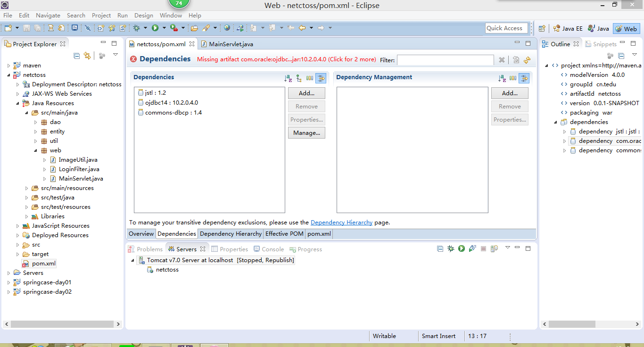Click Add button in Dependencies section
Screen dimensions: 644x347
click(x=306, y=93)
